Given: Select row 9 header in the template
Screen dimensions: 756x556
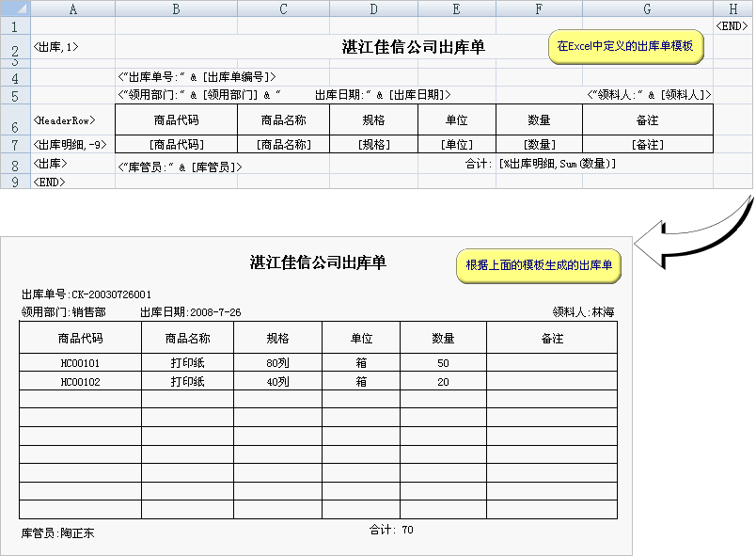Looking at the screenshot, I should point(15,182).
